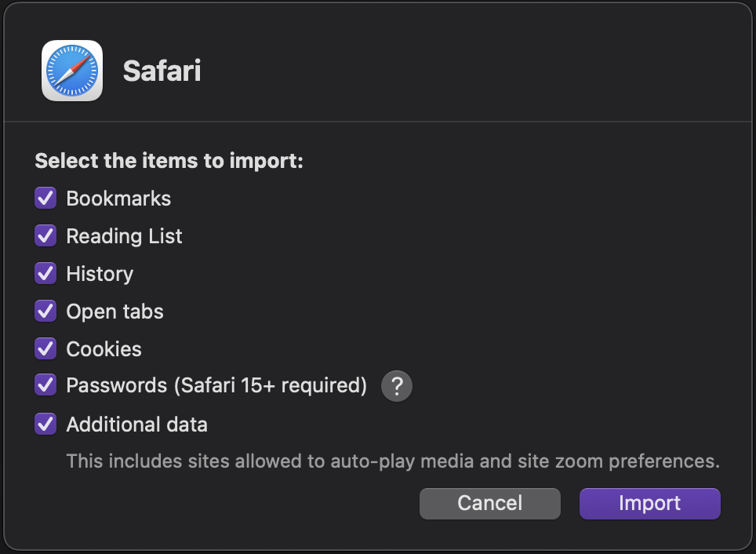Open the Passwords help question mark
756x554 pixels.
[396, 386]
